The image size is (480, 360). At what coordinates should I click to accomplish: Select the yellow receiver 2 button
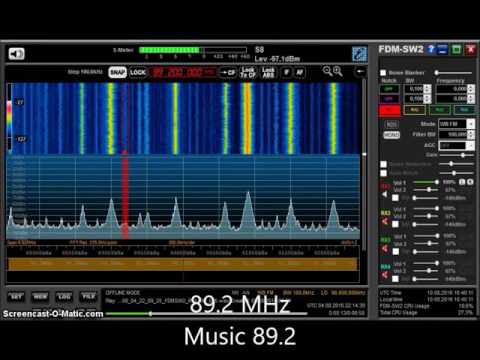coord(414,110)
